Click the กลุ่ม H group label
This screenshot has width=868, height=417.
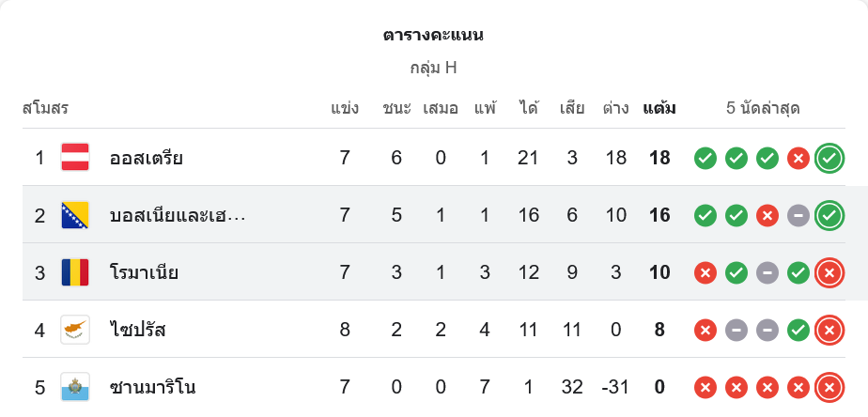(433, 68)
